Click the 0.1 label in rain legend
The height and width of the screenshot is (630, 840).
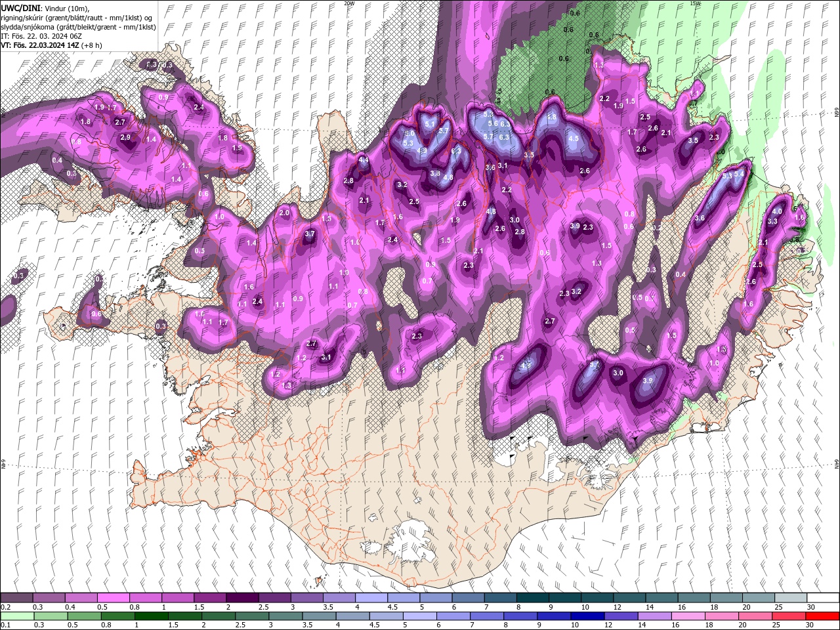click(x=5, y=625)
